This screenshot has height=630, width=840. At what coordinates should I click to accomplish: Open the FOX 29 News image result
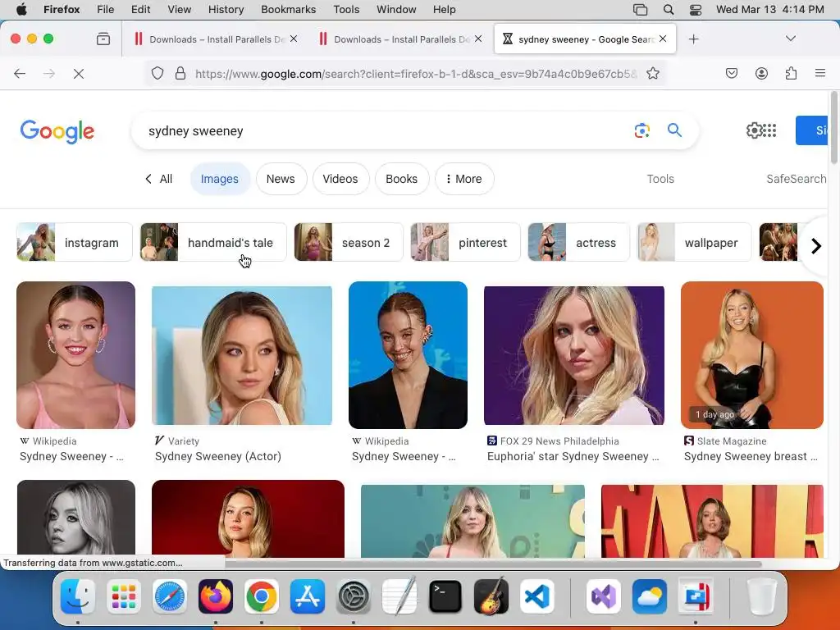tap(573, 356)
